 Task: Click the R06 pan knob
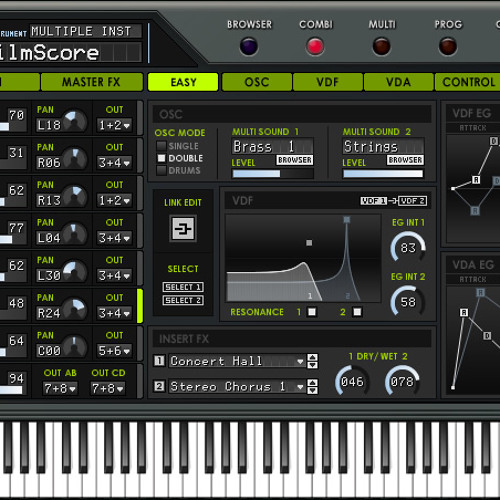pyautogui.click(x=75, y=159)
